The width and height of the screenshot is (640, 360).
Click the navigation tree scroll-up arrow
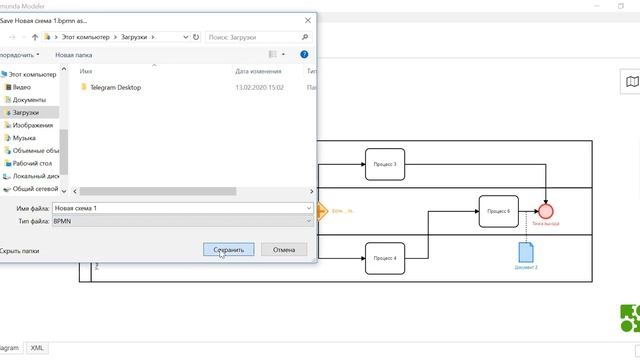pyautogui.click(x=64, y=69)
